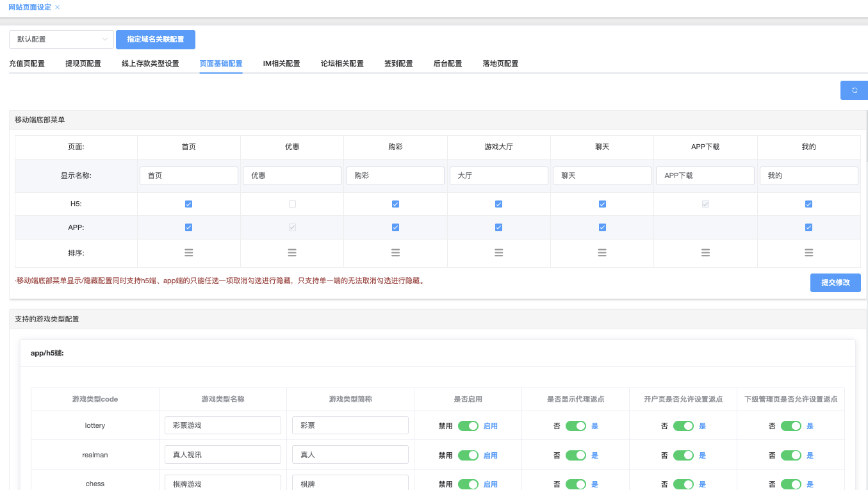
Task: Open the IM相关配置 tab
Action: (x=281, y=63)
